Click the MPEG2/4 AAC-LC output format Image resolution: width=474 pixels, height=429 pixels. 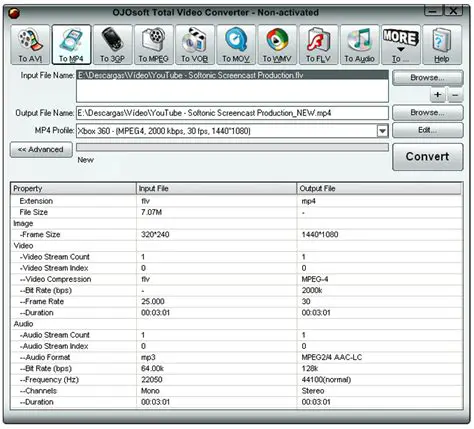(x=332, y=357)
